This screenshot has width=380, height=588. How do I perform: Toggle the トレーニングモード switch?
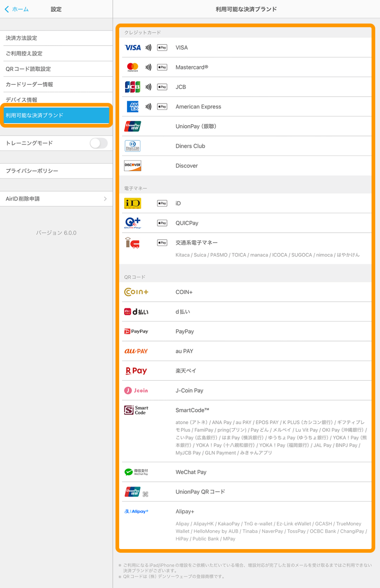pyautogui.click(x=98, y=143)
